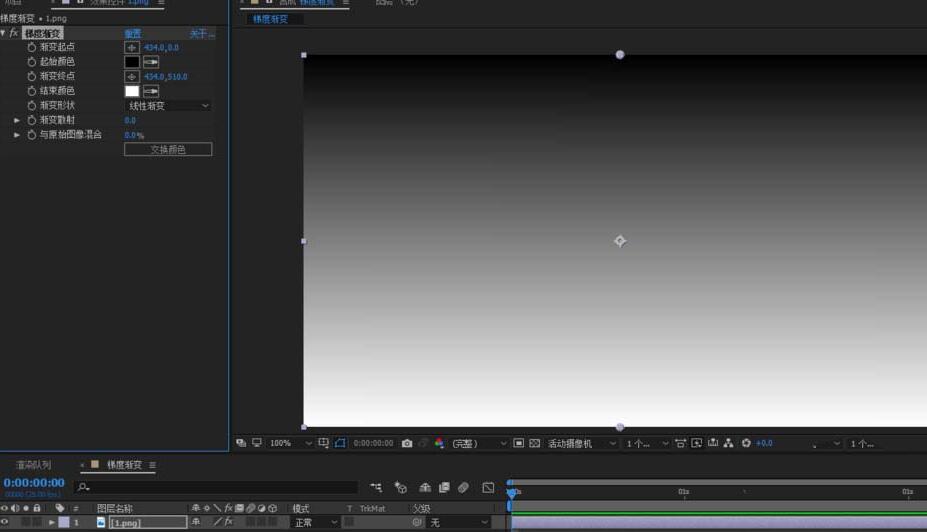Click the timeline current time 0:00:00:00
This screenshot has width=927, height=532.
pyautogui.click(x=34, y=483)
